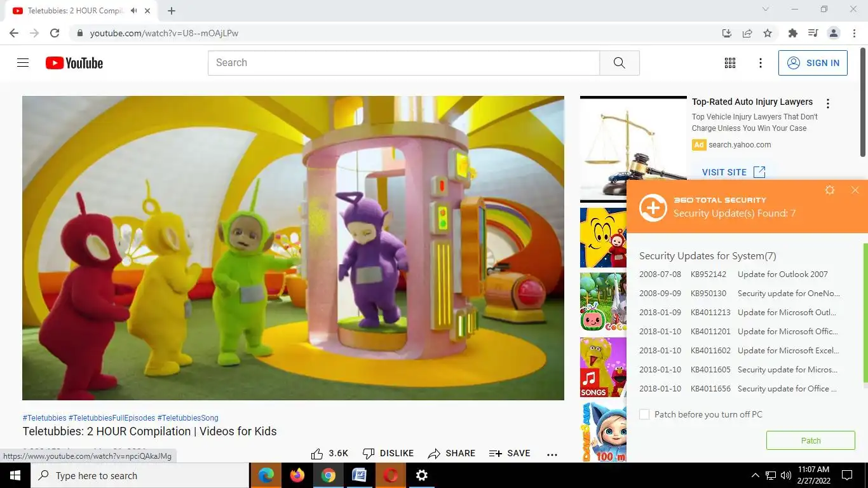
Task: Open the Chrome profile avatar
Action: coord(834,33)
